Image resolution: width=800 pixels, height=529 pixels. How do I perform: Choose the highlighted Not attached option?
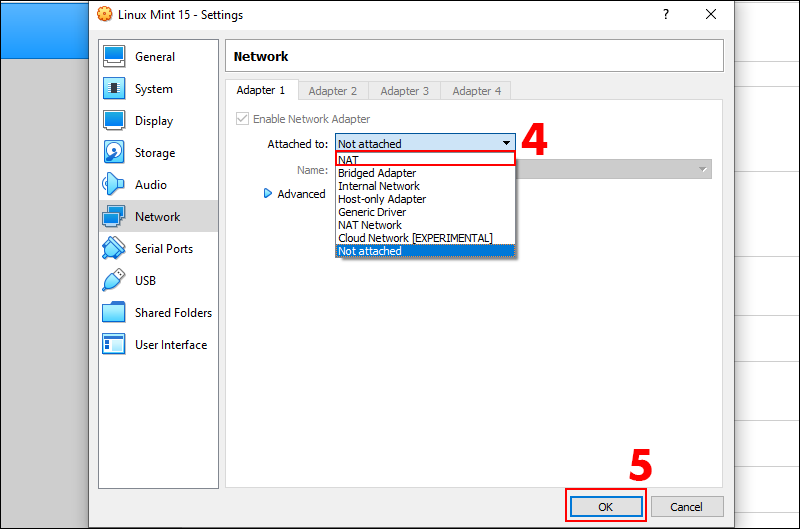(425, 251)
